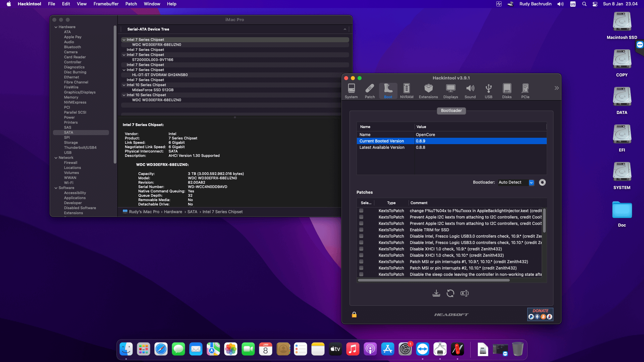The height and width of the screenshot is (362, 644).
Task: Collapse the Network section in sidebar
Action: point(56,158)
